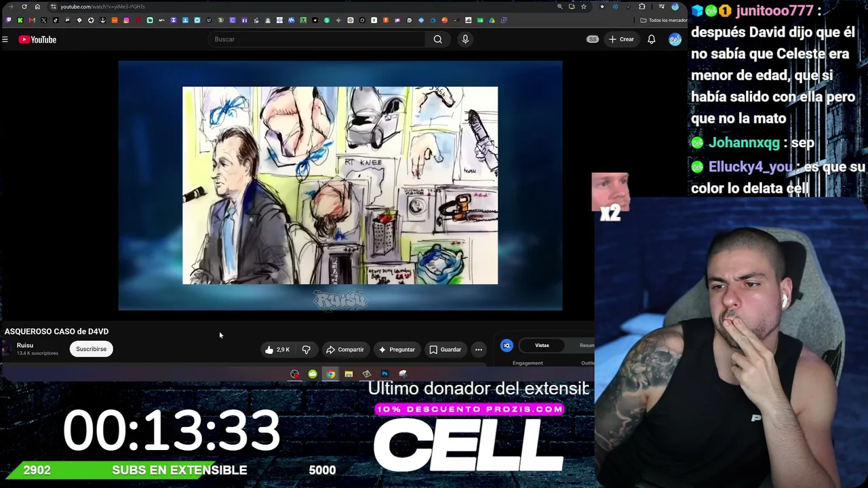The image size is (868, 488).
Task: Click the browser address bar URL
Action: tap(102, 7)
